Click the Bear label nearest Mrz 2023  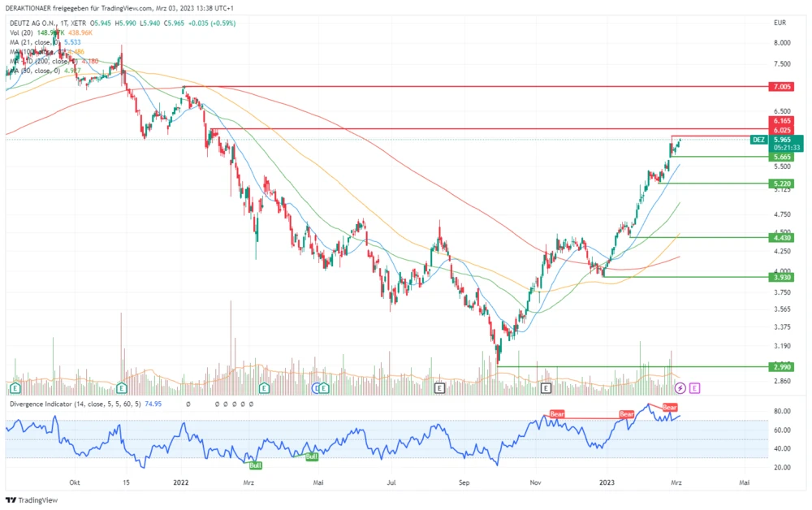pos(670,408)
